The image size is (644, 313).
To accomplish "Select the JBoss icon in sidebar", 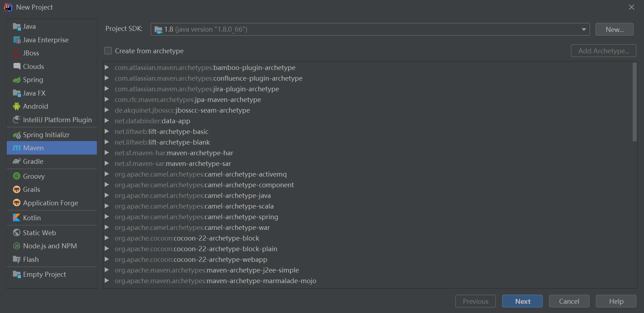I will click(17, 53).
